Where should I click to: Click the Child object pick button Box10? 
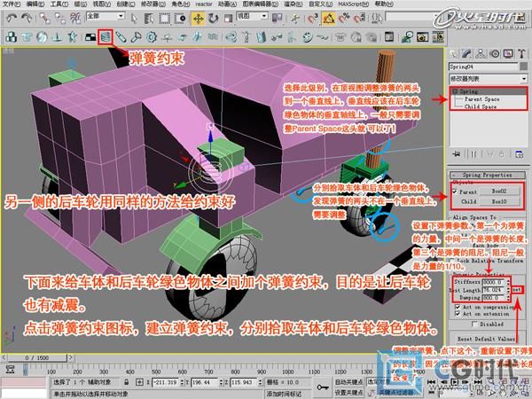click(498, 201)
